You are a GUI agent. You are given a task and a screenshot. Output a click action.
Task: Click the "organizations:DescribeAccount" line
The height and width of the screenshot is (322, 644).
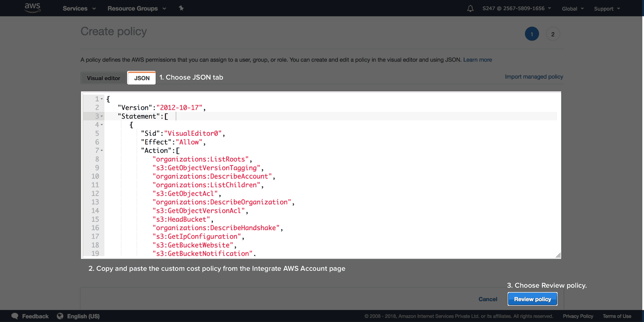click(214, 176)
